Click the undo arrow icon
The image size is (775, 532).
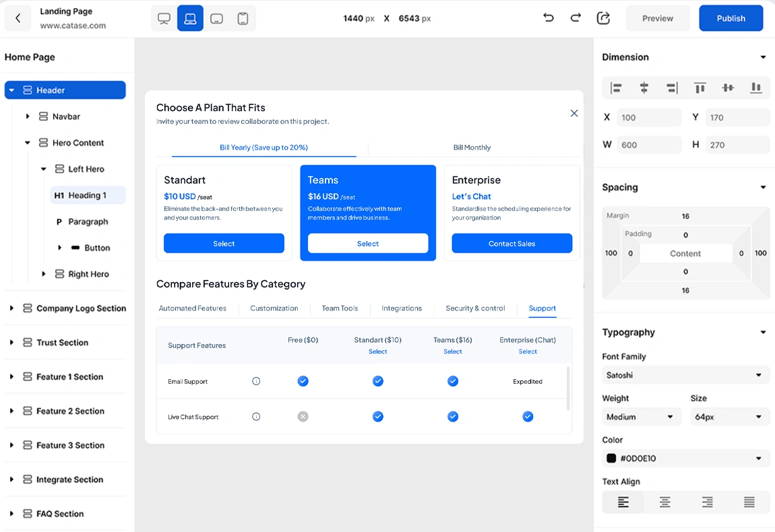pos(549,18)
